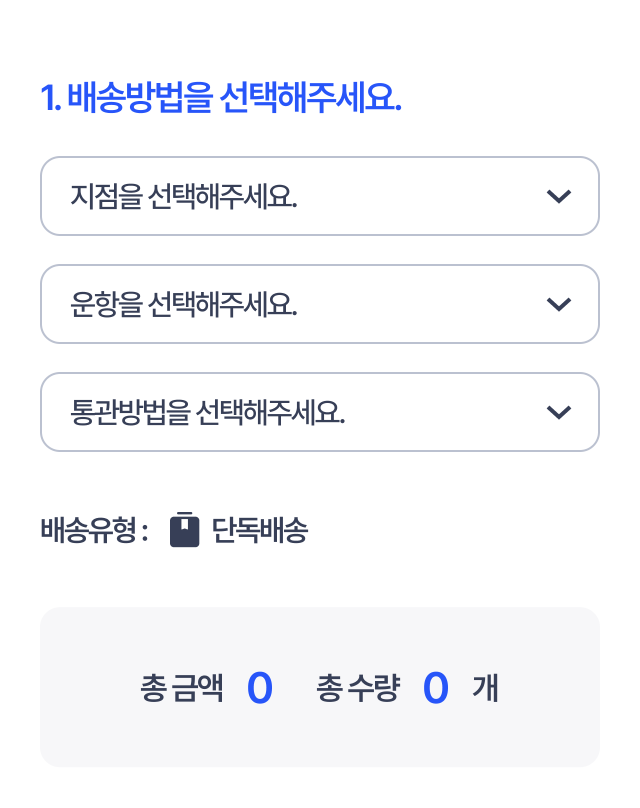Click the '배송방법을 선택해주세요.' blue heading
Viewport: 640px width, 808px height.
tap(234, 99)
